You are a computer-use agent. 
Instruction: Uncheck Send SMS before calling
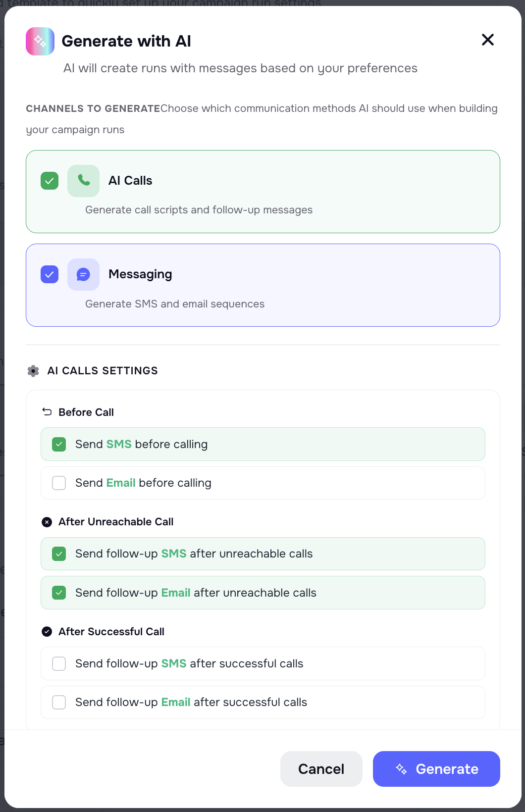(x=59, y=444)
